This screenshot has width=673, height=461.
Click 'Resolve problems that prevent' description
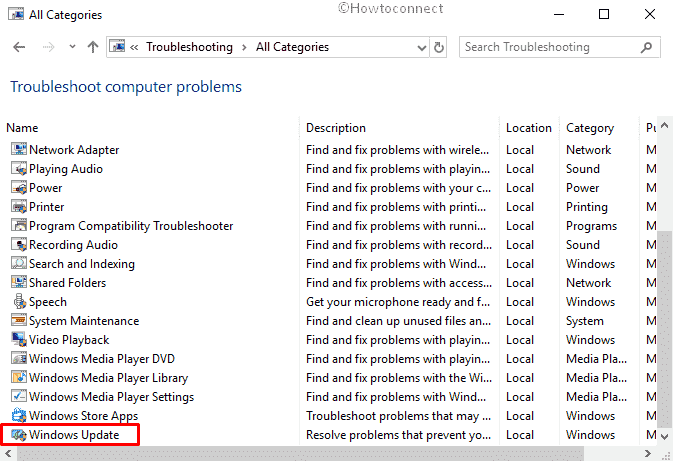398,435
